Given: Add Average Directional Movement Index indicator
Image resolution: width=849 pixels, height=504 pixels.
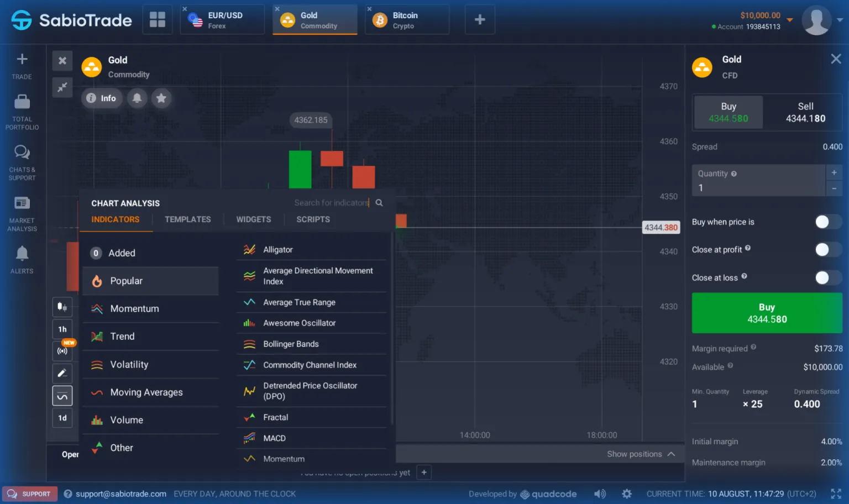Looking at the screenshot, I should point(312,276).
